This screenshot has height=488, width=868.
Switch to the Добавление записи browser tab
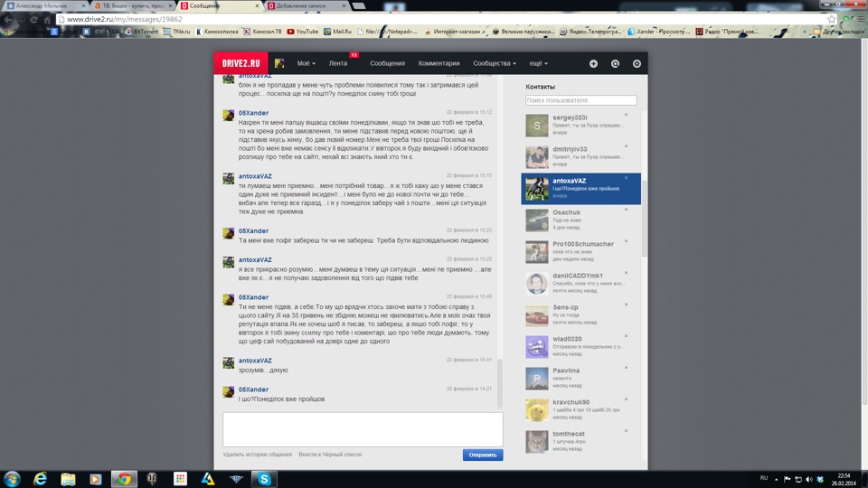coord(307,5)
